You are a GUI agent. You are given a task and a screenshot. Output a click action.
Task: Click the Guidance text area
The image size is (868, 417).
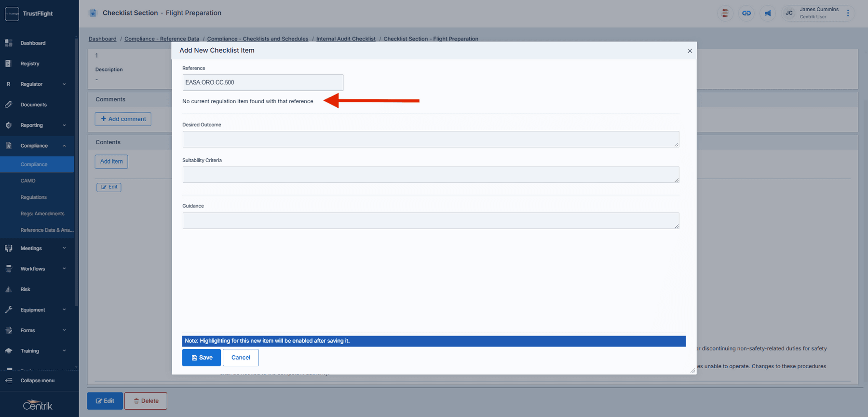[x=431, y=221]
